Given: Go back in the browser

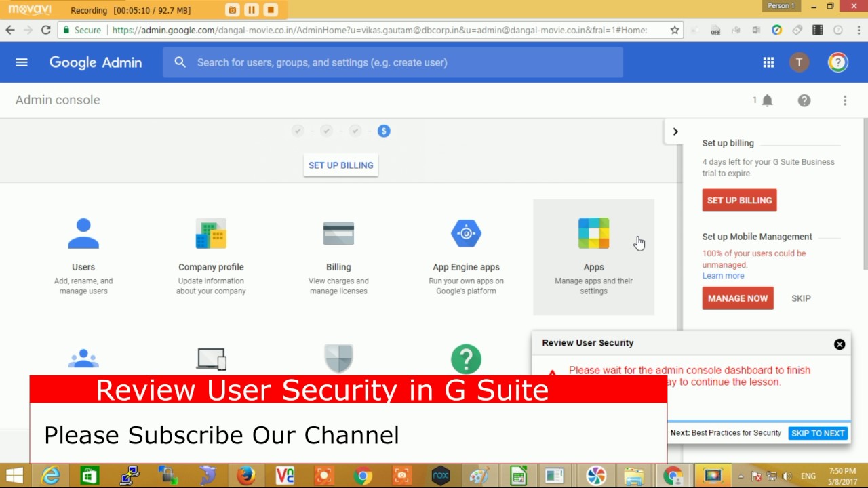Looking at the screenshot, I should pos(10,30).
